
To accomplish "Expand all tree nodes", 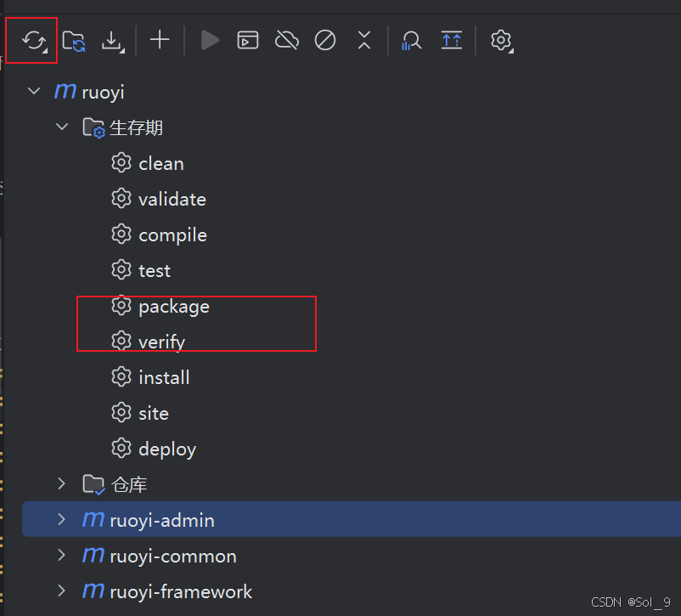I will coord(452,40).
